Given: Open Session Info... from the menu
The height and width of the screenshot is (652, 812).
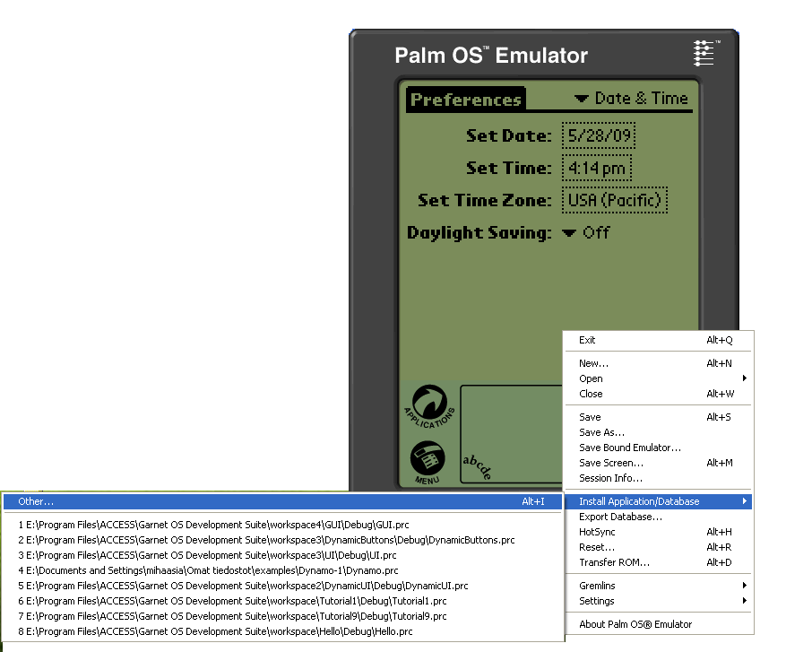Looking at the screenshot, I should pos(658,478).
